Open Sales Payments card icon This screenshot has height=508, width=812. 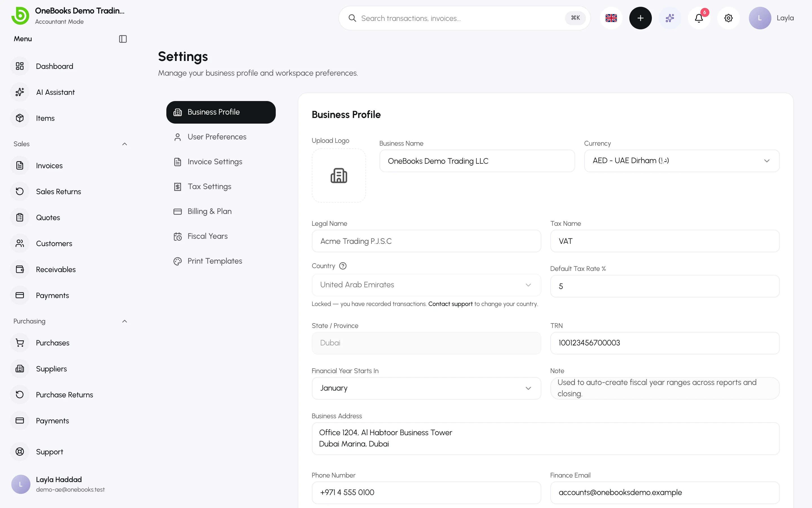pos(20,295)
